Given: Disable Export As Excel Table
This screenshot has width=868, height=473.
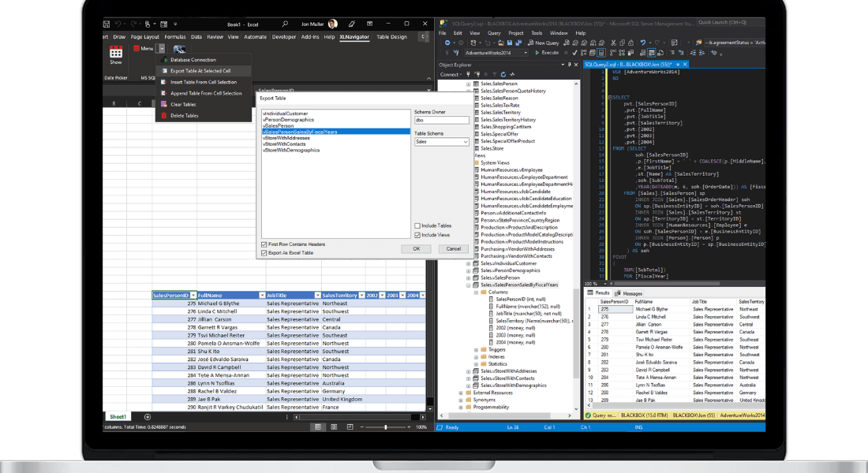Looking at the screenshot, I should click(x=264, y=253).
